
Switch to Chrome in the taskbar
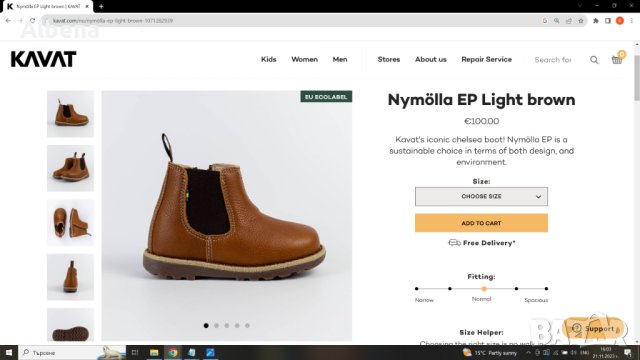pos(173,353)
